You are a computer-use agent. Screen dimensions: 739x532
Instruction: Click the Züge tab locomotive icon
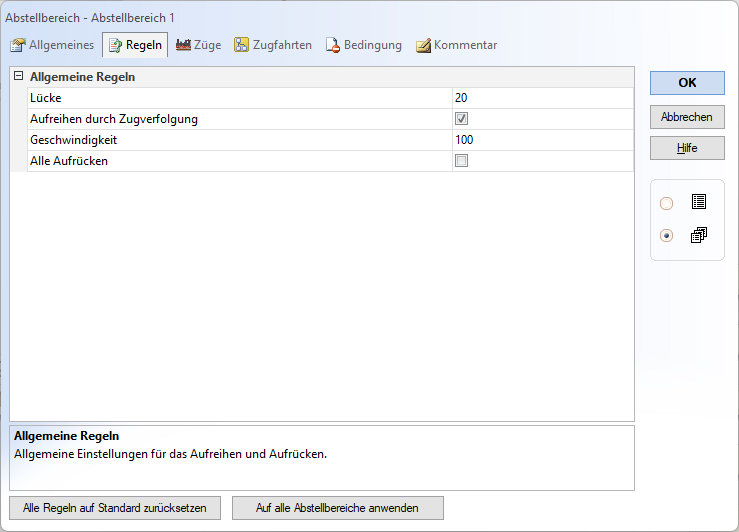point(183,45)
